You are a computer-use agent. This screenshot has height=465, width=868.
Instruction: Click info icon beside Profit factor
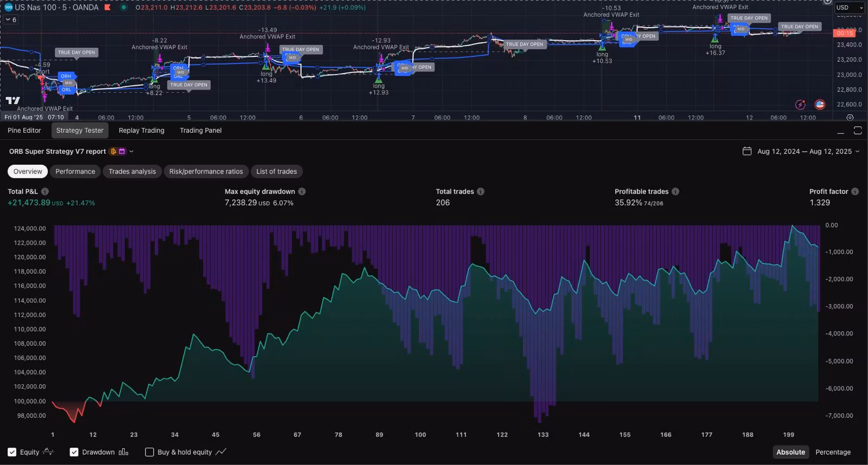click(x=855, y=191)
